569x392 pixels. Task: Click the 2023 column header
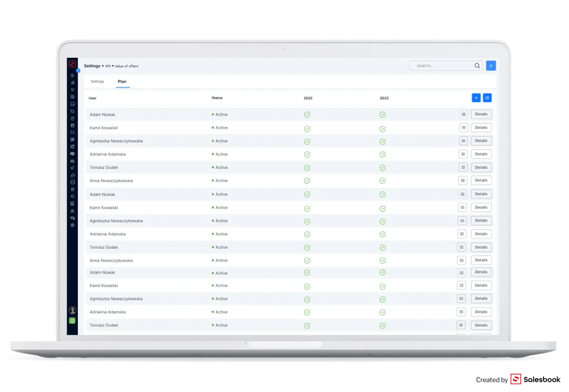point(384,98)
